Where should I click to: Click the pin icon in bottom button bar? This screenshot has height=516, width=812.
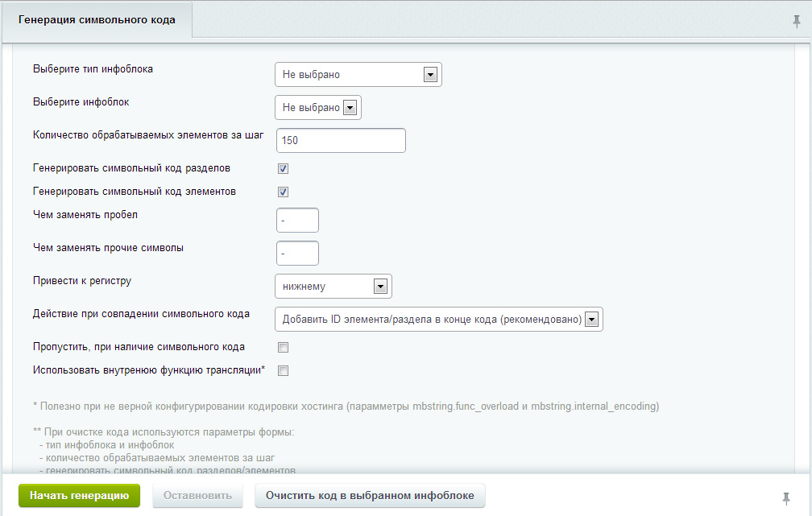point(786,497)
